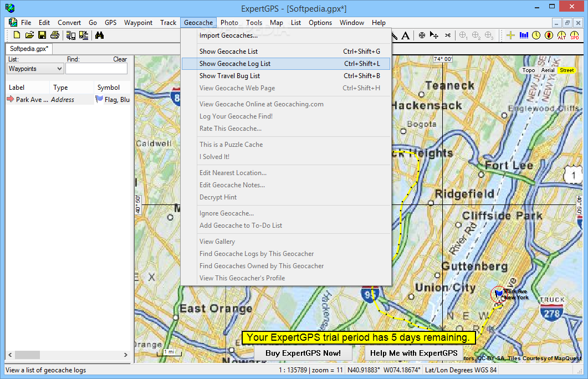The image size is (588, 379).
Task: Open the Photo menu
Action: tap(229, 23)
